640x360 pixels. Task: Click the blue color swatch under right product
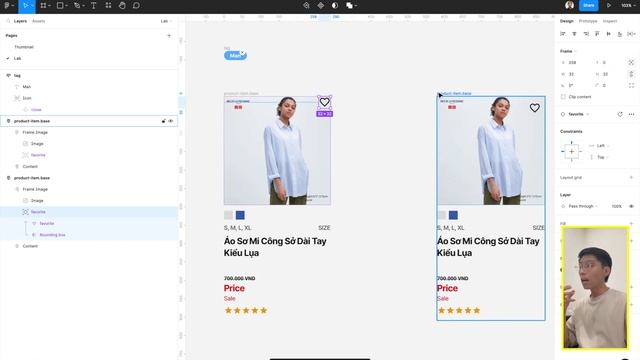click(453, 215)
